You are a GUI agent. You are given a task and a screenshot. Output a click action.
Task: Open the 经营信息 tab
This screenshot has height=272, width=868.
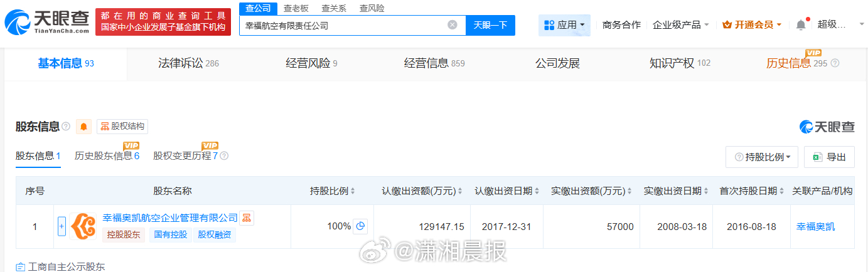[x=434, y=63]
